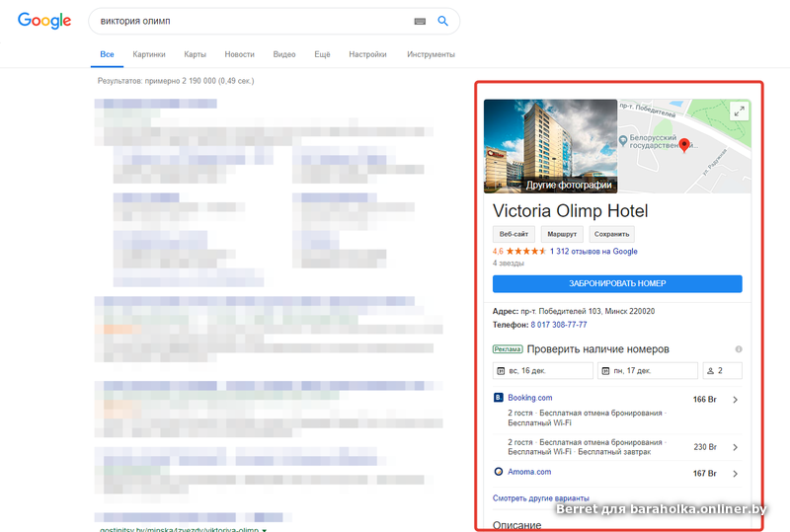Switch to the Все tab
The width and height of the screenshot is (790, 532).
coord(107,54)
